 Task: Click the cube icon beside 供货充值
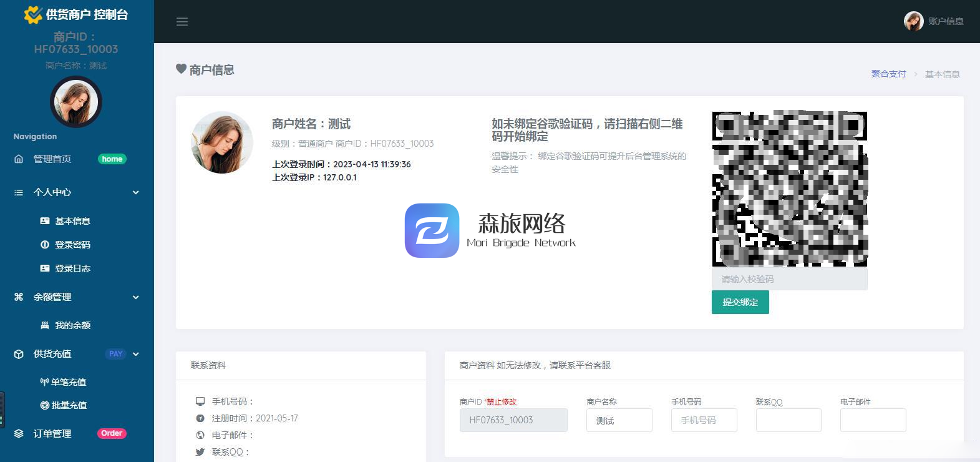point(19,354)
